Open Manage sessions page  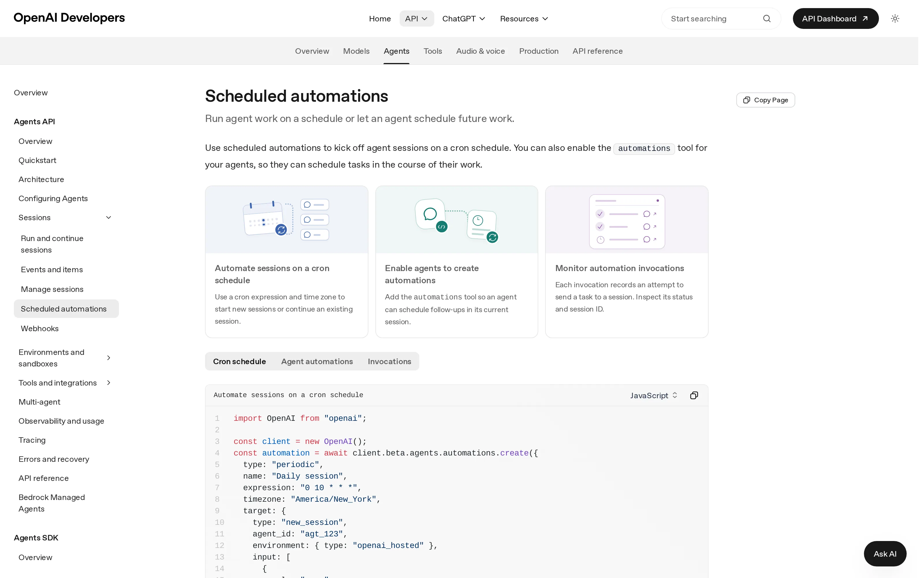point(52,289)
